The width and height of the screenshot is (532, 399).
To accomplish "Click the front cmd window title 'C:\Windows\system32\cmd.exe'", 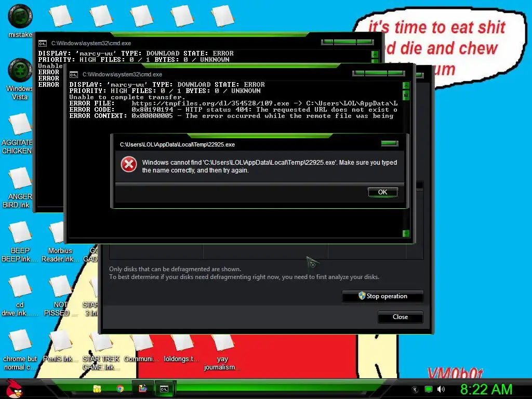I will (123, 75).
